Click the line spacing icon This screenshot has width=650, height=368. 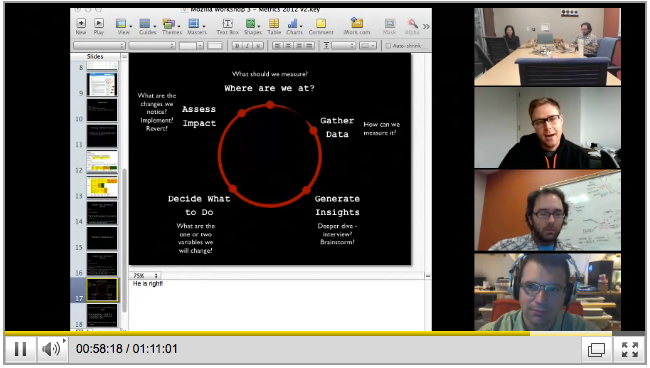click(x=326, y=46)
